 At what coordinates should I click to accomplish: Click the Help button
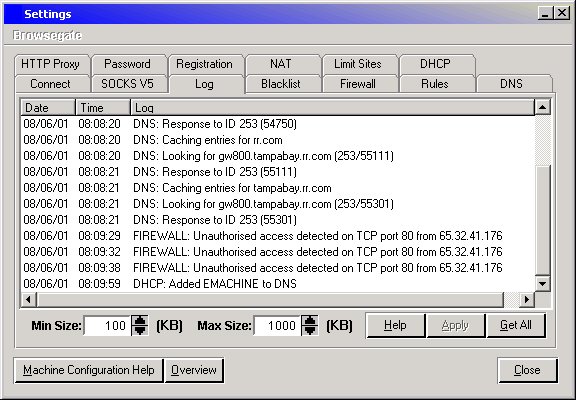tap(395, 325)
